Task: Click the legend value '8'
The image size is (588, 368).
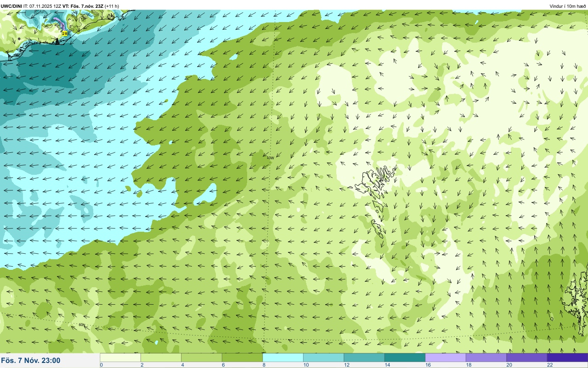Action: (263, 365)
